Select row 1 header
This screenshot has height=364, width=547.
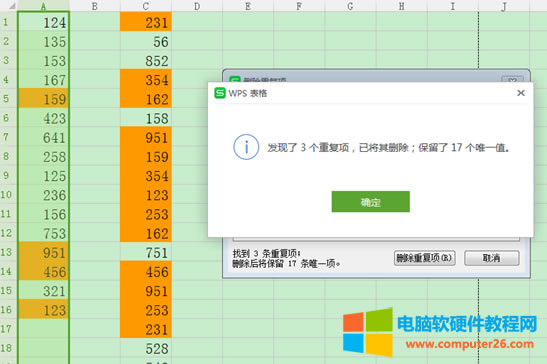(x=8, y=22)
